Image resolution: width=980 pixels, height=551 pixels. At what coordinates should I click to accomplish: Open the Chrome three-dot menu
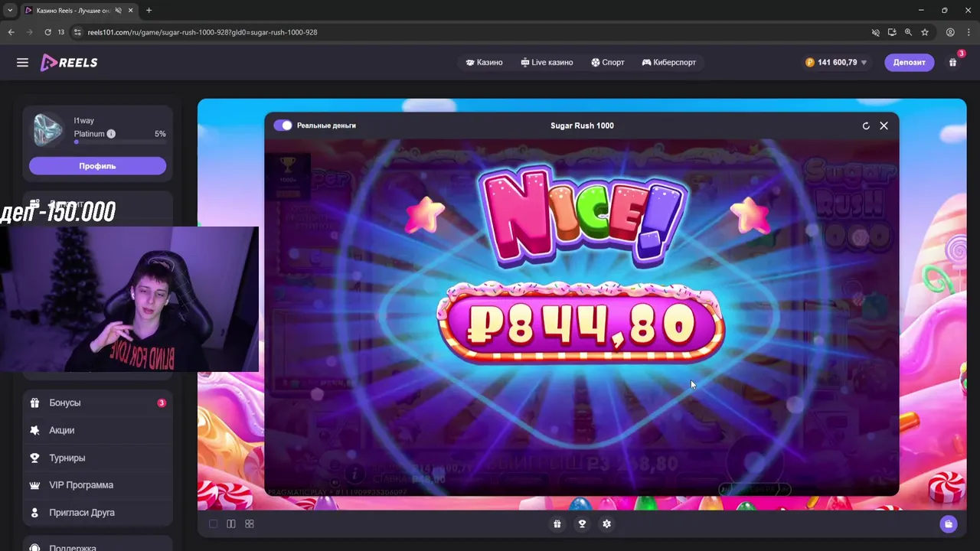(x=968, y=32)
